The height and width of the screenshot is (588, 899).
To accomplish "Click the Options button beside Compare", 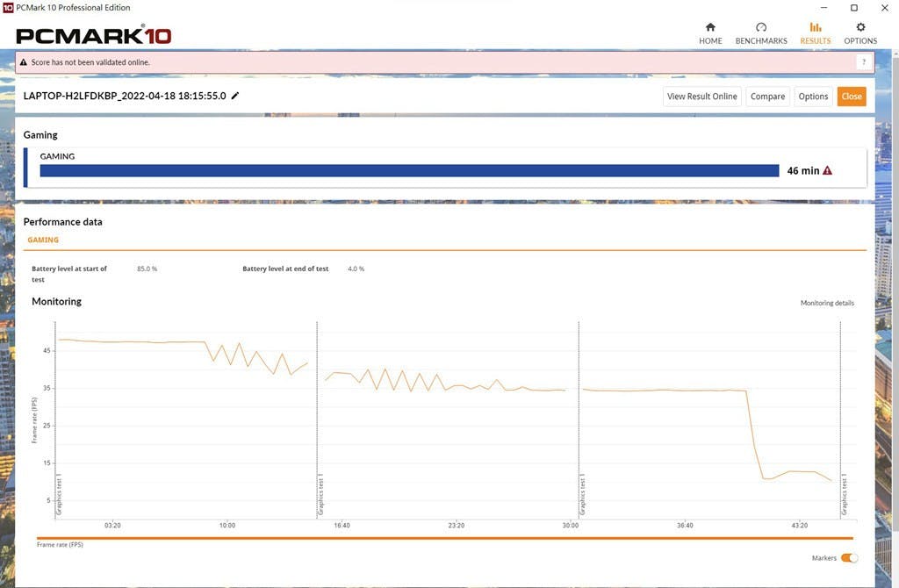I will click(x=813, y=97).
